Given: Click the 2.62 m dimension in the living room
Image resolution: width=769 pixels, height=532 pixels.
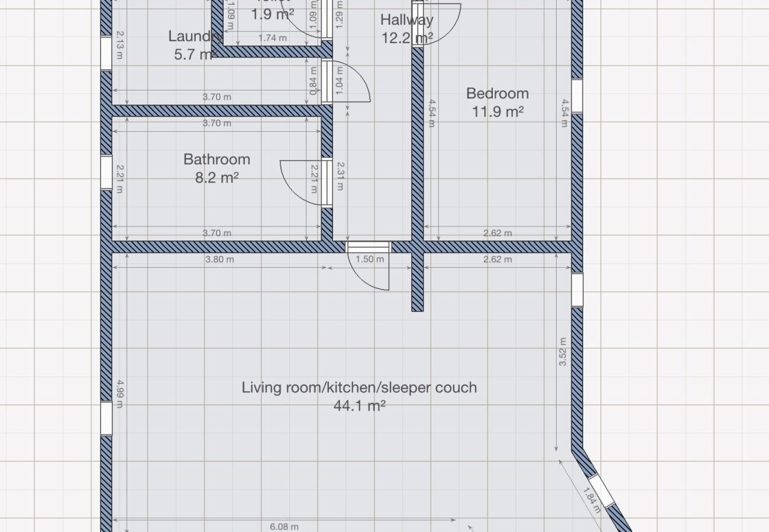Looking at the screenshot, I should [x=497, y=259].
